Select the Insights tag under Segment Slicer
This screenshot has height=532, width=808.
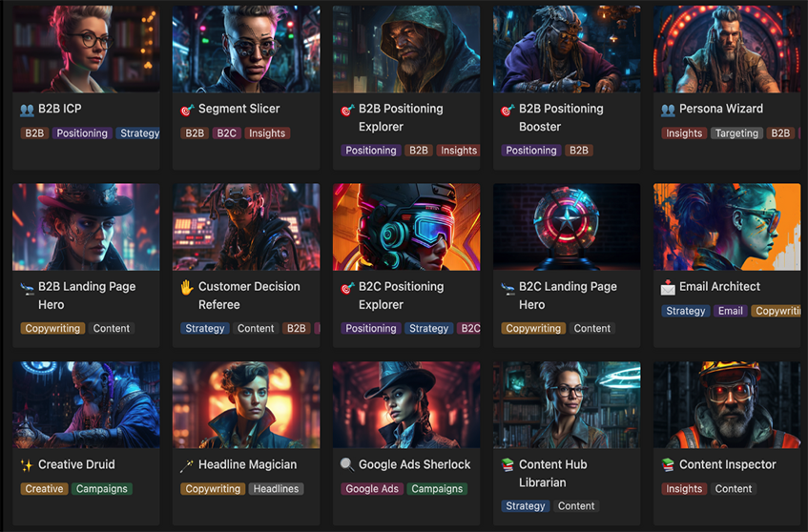(267, 133)
